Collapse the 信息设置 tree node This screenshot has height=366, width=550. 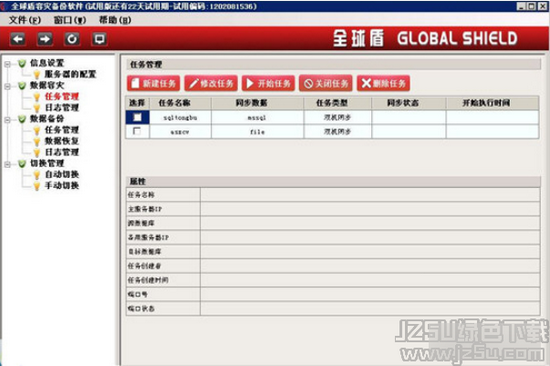(x=7, y=64)
